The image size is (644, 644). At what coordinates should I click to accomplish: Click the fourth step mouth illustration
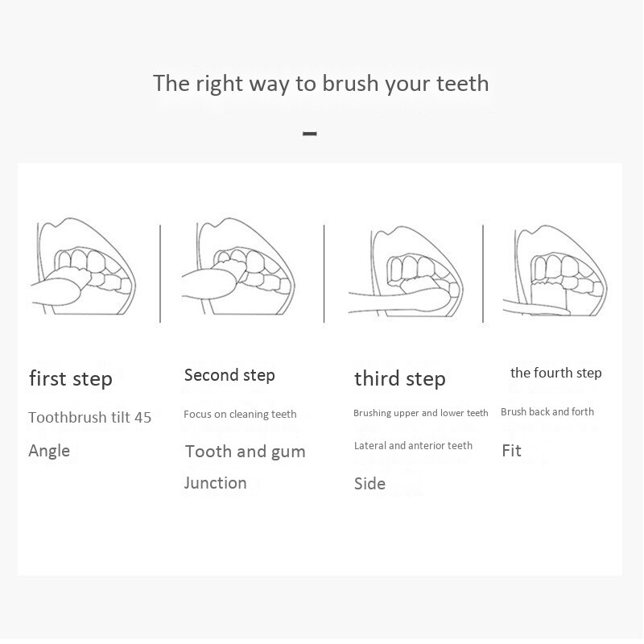coord(555,270)
